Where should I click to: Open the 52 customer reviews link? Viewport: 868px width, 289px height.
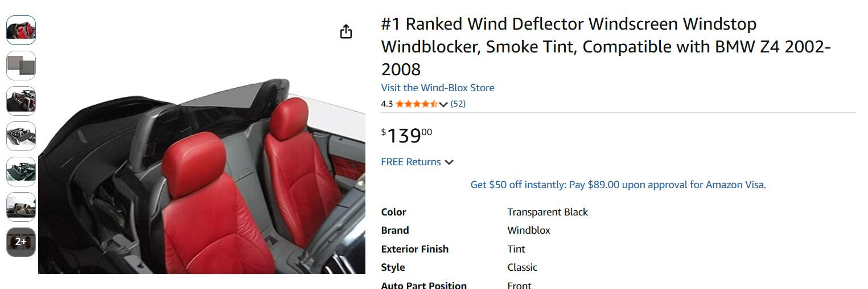(458, 104)
